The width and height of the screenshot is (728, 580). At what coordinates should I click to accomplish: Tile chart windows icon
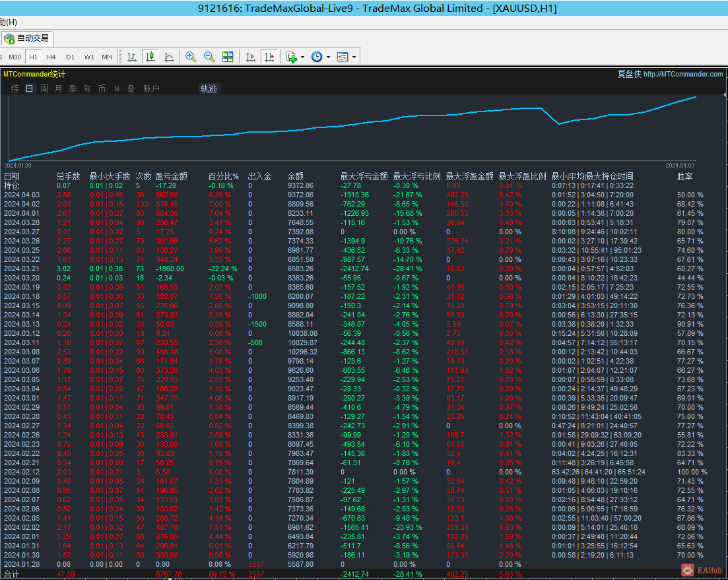[228, 57]
